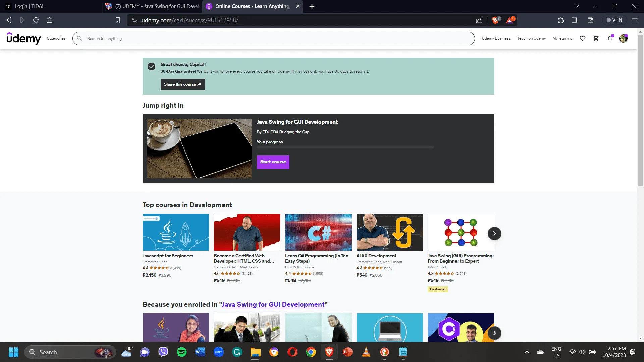
Task: Click the browser address bar URL
Action: point(190,20)
